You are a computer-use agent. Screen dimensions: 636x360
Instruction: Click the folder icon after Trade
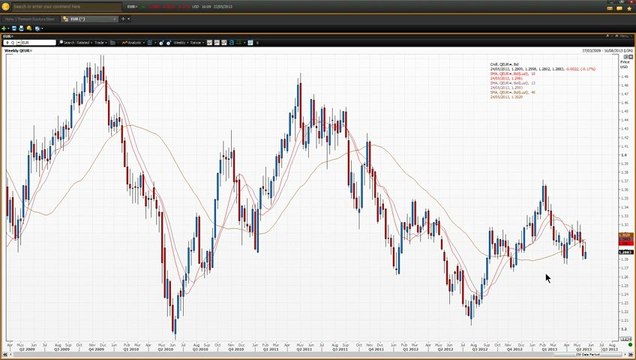click(112, 43)
